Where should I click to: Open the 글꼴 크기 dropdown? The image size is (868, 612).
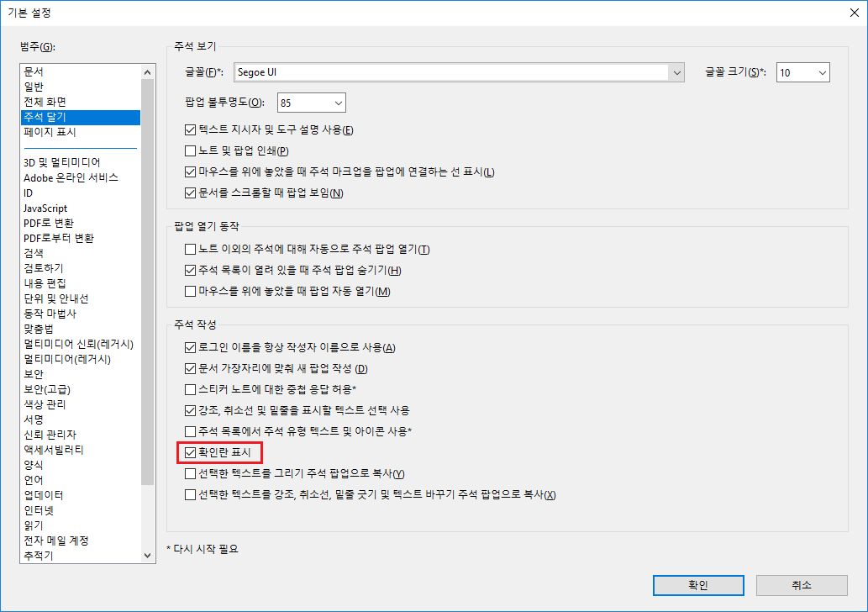[820, 72]
